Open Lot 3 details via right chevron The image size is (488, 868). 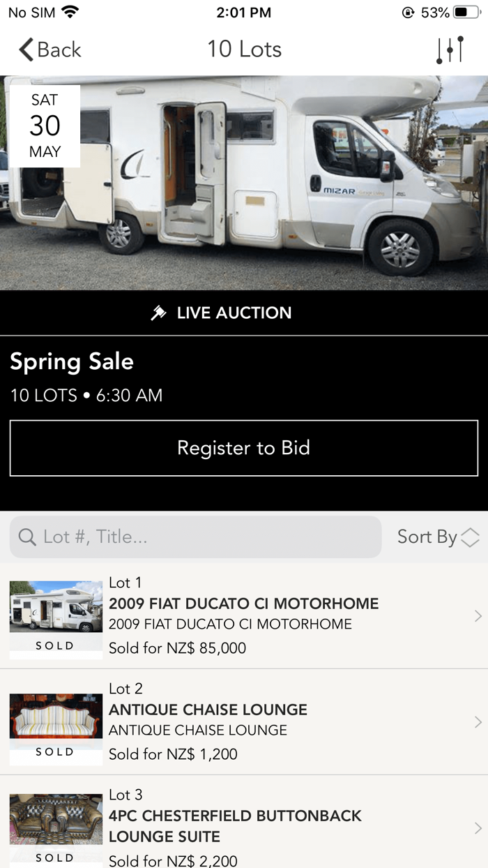(x=478, y=828)
